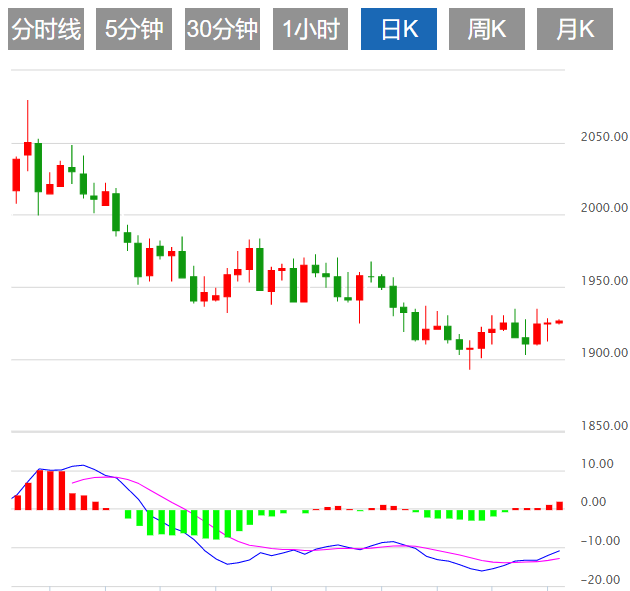630x591 pixels.
Task: Click the leftmost red MACD histogram bar
Action: (17, 501)
